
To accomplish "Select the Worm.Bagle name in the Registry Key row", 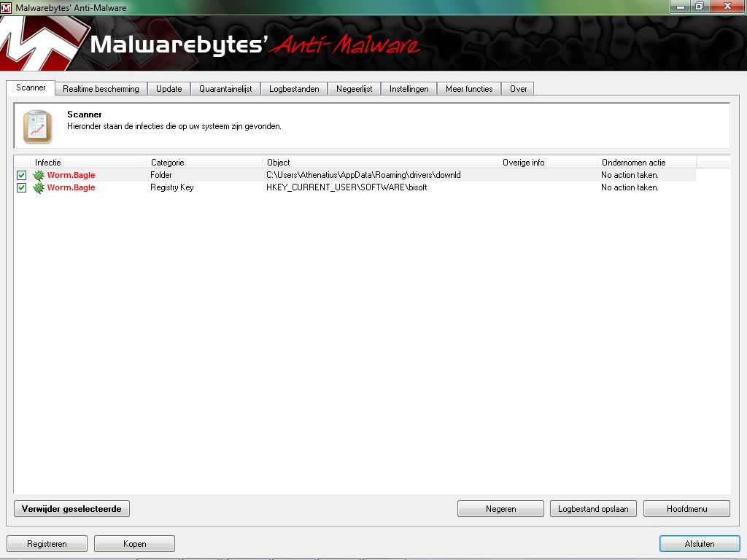I will [71, 187].
